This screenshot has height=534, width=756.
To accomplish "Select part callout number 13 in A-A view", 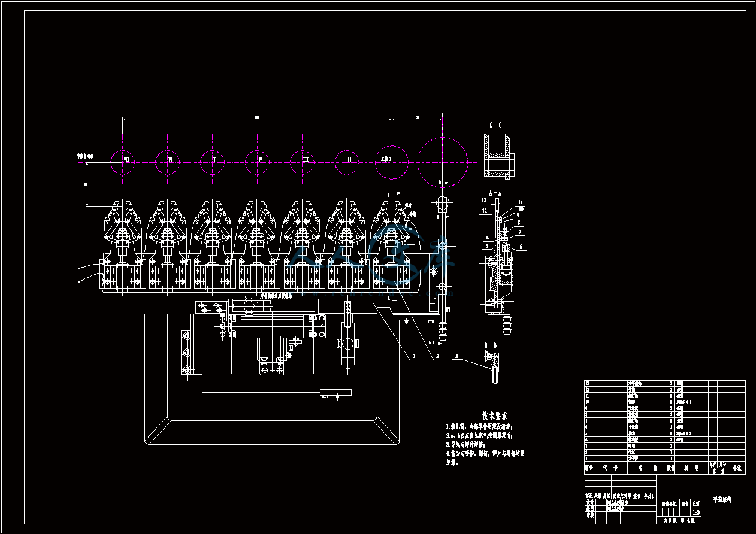I will point(483,199).
